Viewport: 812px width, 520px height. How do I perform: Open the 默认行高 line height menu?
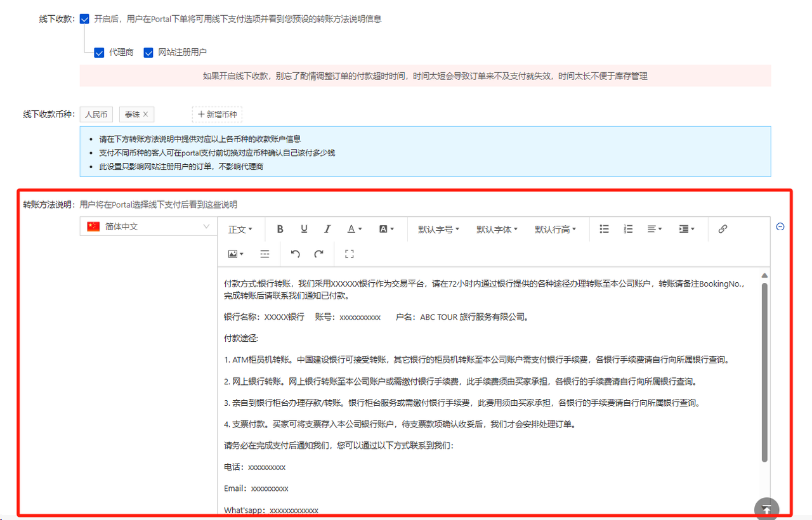coord(555,230)
